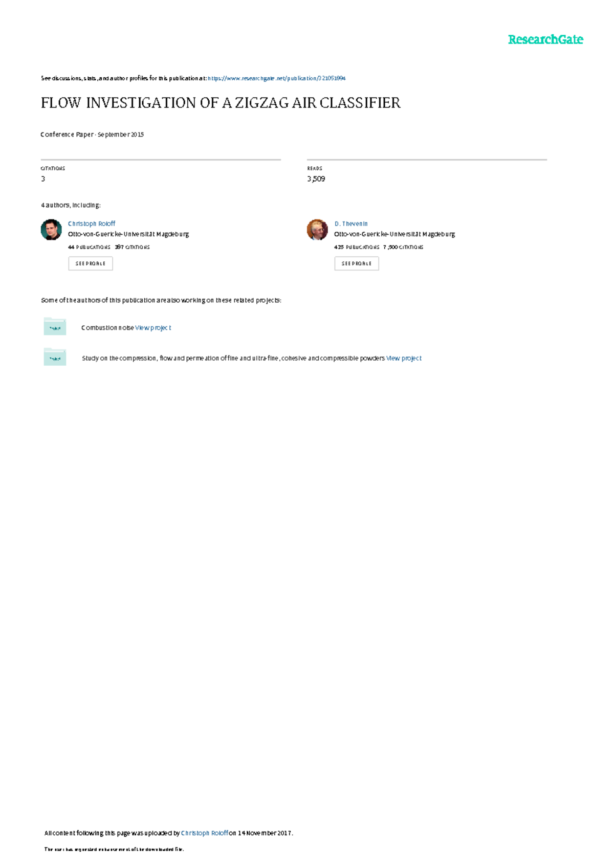614x868 pixels.
Task: Click the ResearchGate logo
Action: click(x=545, y=40)
